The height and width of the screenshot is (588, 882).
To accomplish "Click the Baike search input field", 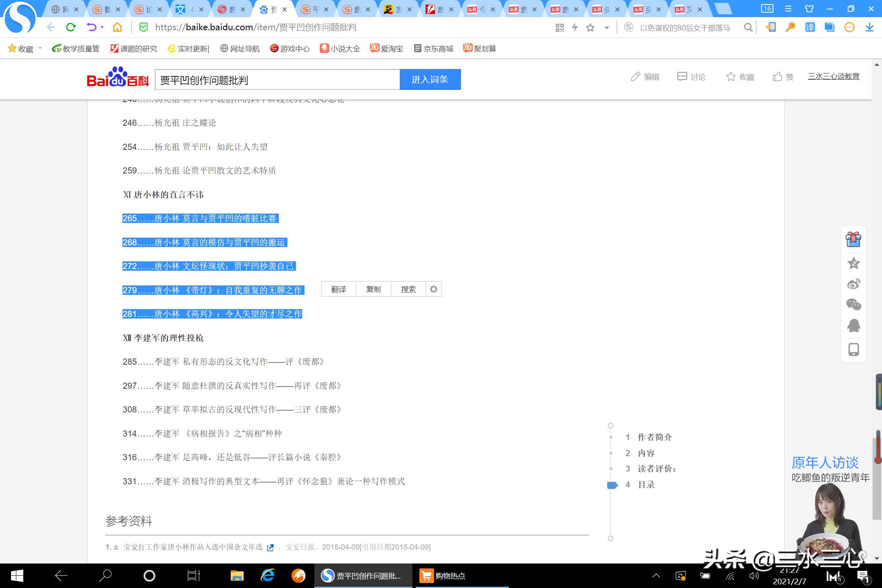I will (x=277, y=80).
